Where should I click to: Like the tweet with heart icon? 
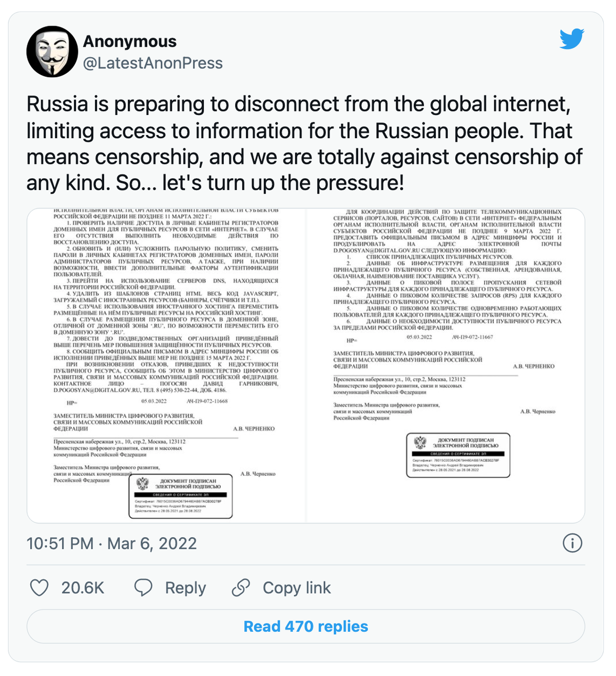[39, 588]
